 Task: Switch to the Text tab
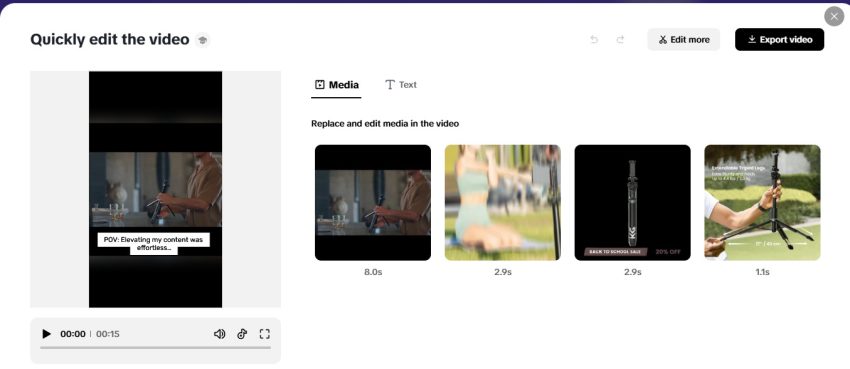click(401, 85)
